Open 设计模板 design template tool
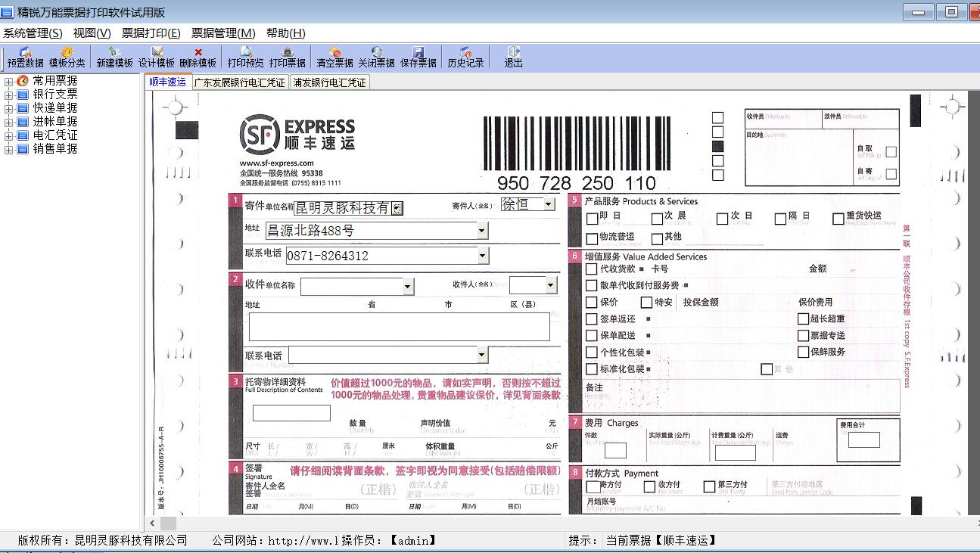This screenshot has width=980, height=553. pyautogui.click(x=157, y=57)
